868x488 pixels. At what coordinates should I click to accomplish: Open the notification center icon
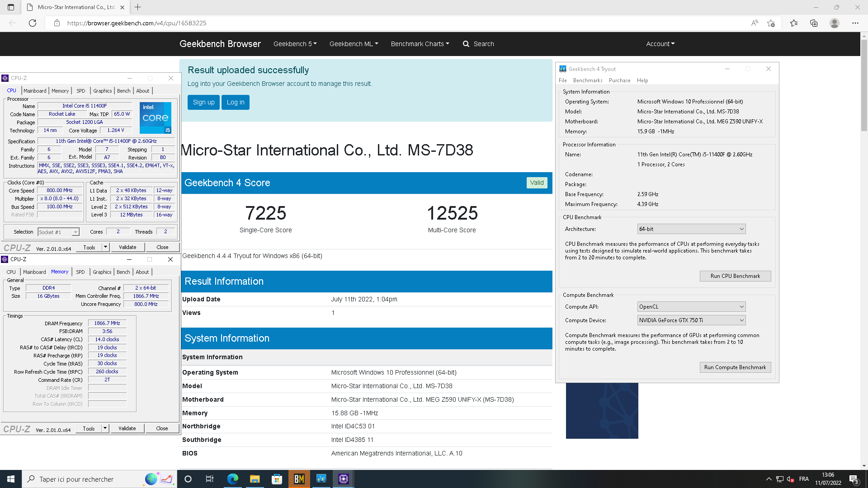point(854,479)
